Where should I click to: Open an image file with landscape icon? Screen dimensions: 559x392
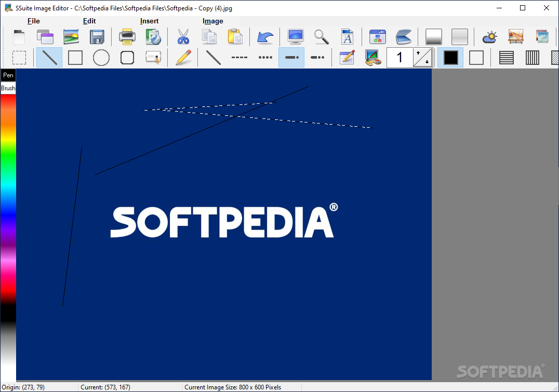(x=71, y=37)
